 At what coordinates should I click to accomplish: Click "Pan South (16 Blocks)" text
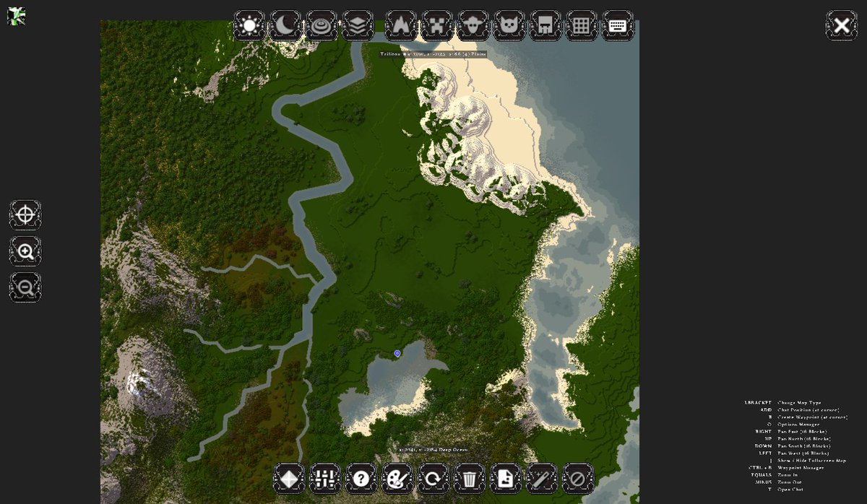tap(803, 446)
